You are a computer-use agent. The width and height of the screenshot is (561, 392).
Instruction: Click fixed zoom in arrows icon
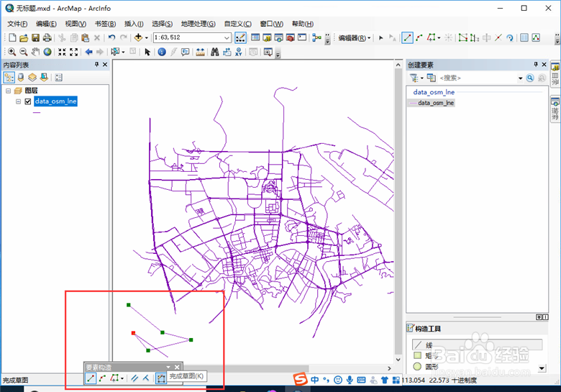click(x=62, y=52)
